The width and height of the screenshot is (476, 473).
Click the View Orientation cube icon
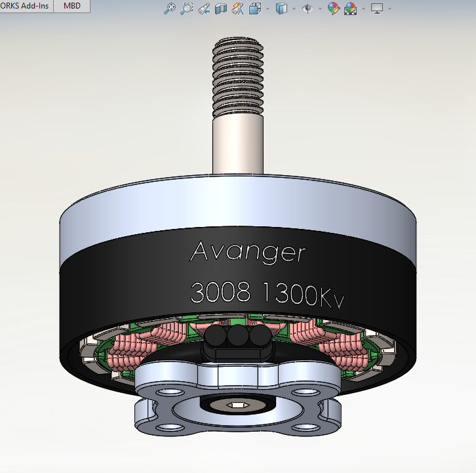(x=254, y=9)
